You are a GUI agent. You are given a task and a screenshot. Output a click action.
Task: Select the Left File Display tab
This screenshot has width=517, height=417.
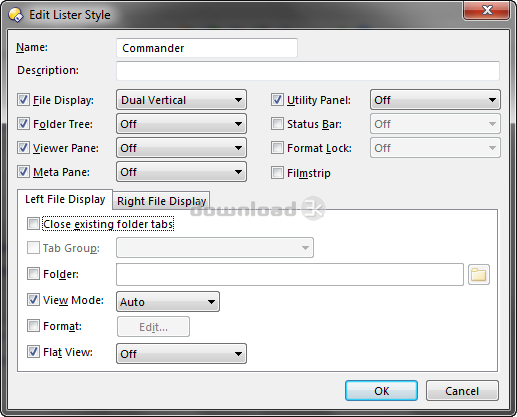pyautogui.click(x=65, y=199)
